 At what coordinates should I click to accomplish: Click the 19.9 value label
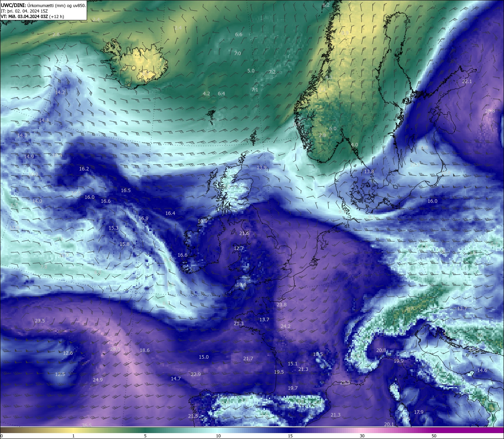point(398,361)
